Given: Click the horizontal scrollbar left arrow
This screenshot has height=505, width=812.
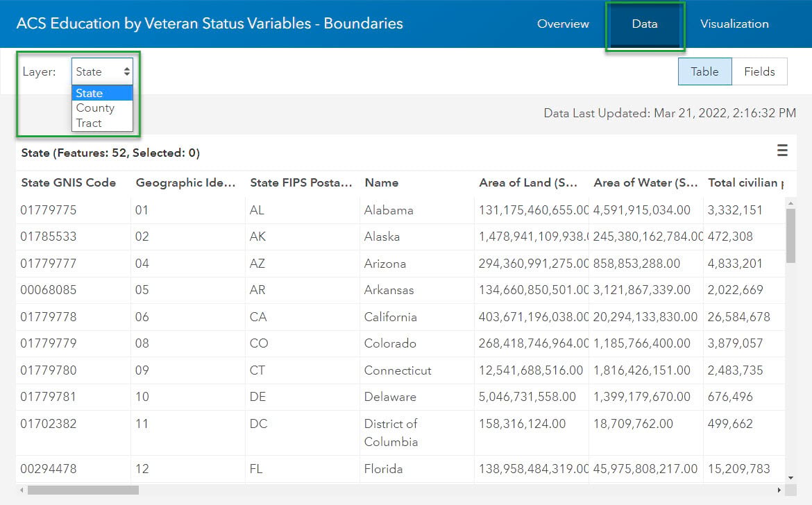Looking at the screenshot, I should [x=22, y=490].
